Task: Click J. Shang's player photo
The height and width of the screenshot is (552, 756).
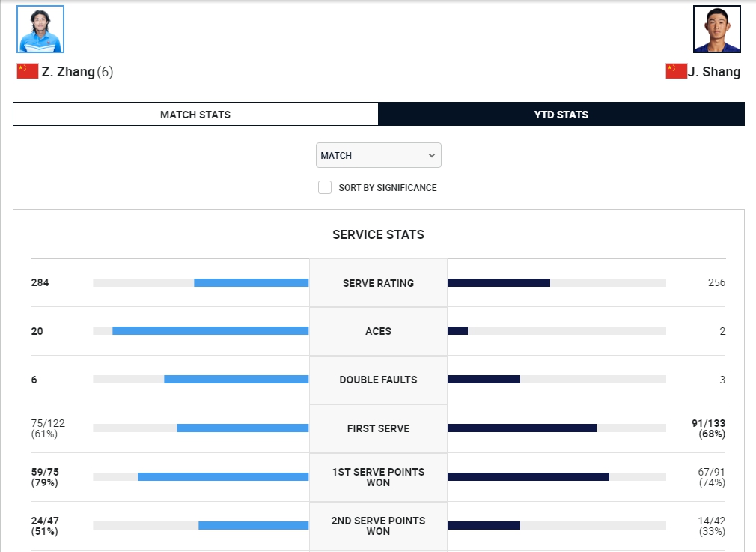Action: click(x=716, y=30)
